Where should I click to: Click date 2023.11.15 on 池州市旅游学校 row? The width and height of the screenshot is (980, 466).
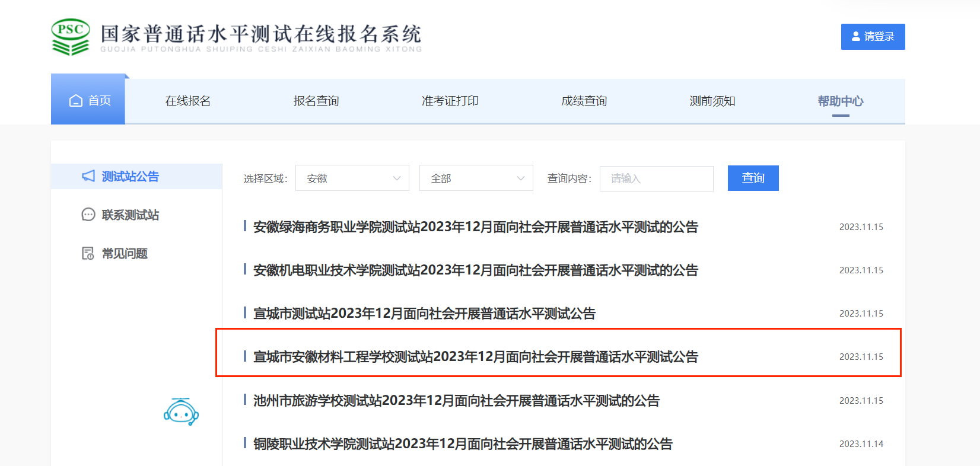[861, 401]
